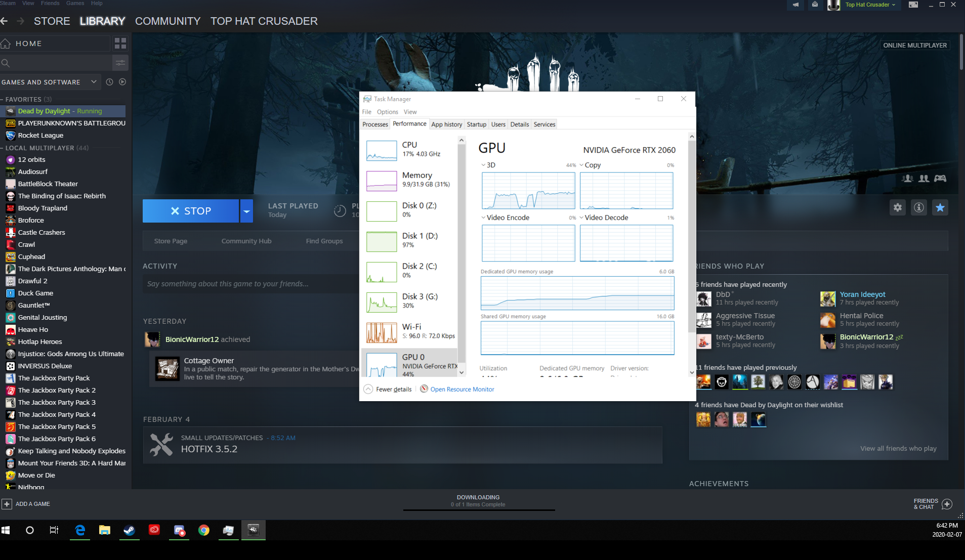Screen dimensions: 965x560
Task: Toggle the favorite star for Dead by Daylight
Action: coord(940,207)
